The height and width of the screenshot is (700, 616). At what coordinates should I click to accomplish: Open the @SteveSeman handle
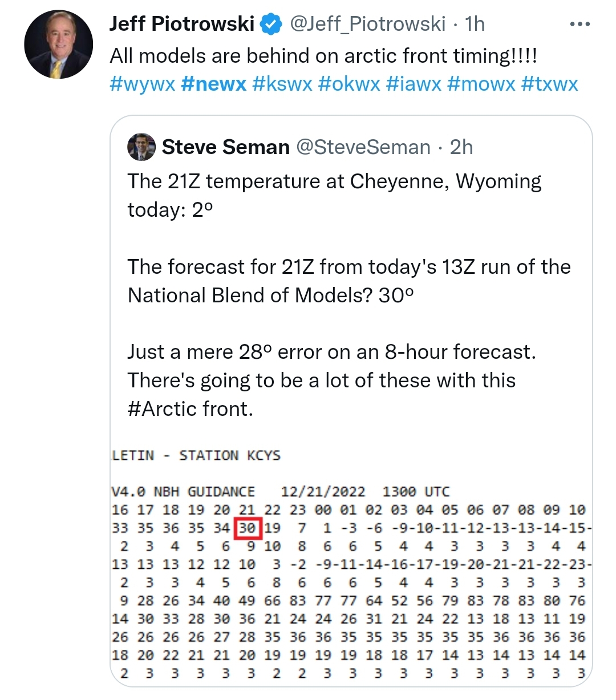pyautogui.click(x=363, y=147)
